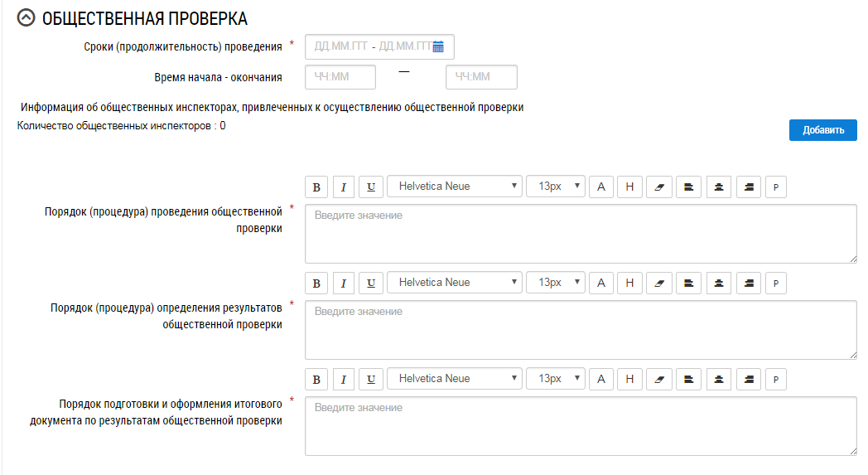Click the итогового документа text area
This screenshot has width=868, height=475.
(x=581, y=426)
